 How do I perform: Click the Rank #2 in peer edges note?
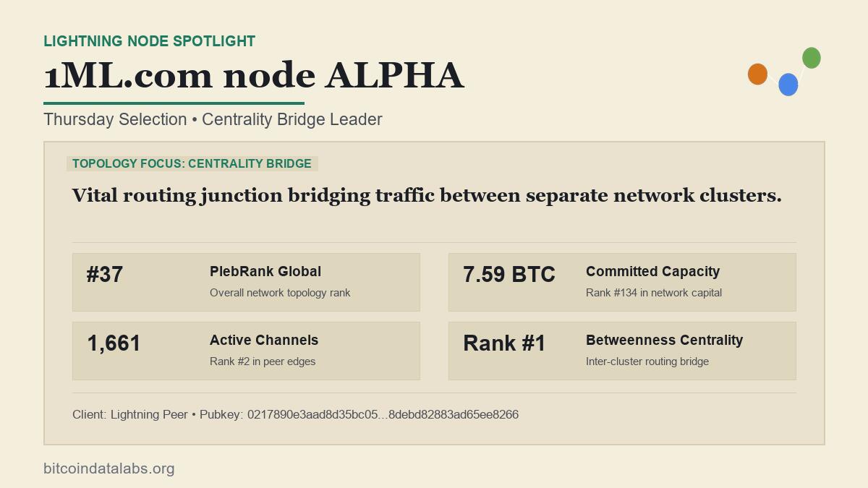point(263,361)
